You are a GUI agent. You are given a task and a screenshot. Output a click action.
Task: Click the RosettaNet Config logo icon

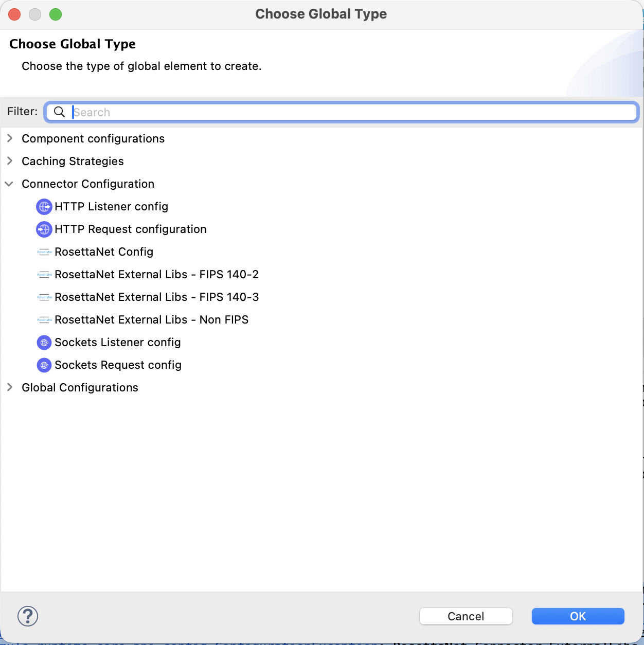pos(44,252)
